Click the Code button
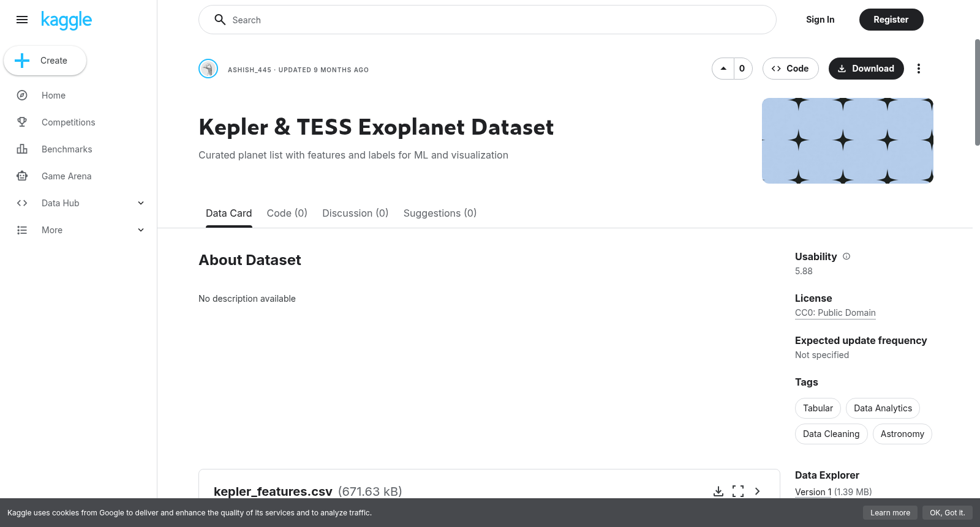980x527 pixels. 790,69
